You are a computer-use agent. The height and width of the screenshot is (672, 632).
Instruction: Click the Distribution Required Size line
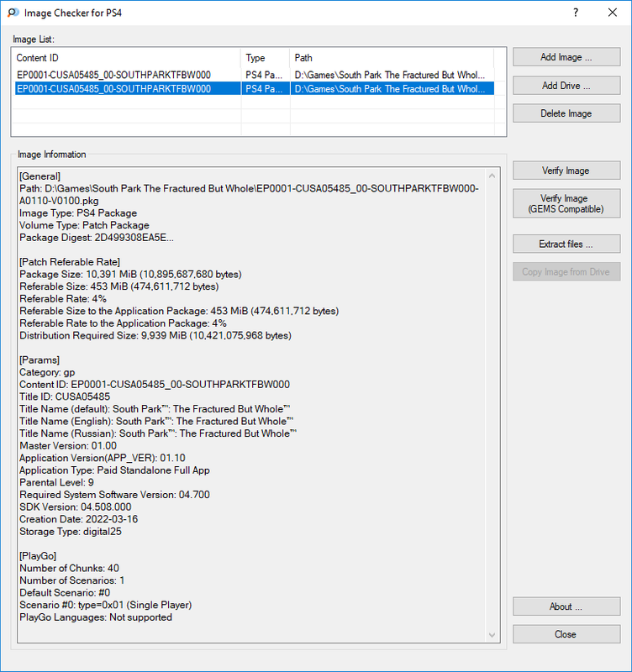pos(155,335)
